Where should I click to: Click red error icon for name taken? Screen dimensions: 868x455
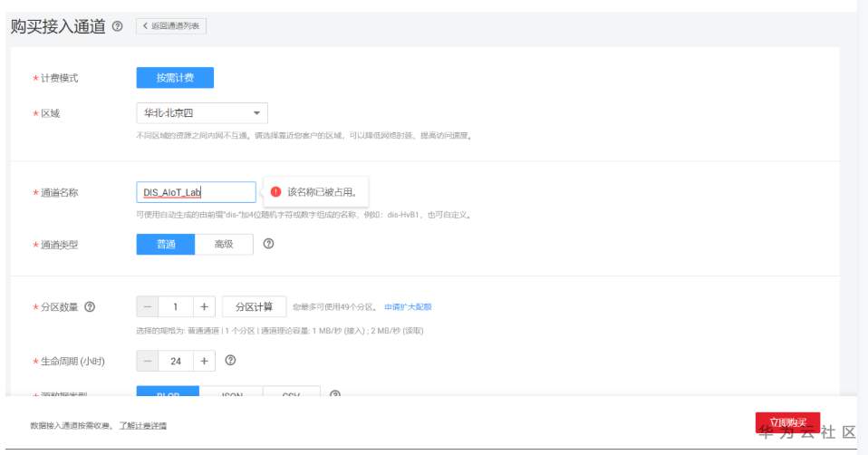coord(275,191)
